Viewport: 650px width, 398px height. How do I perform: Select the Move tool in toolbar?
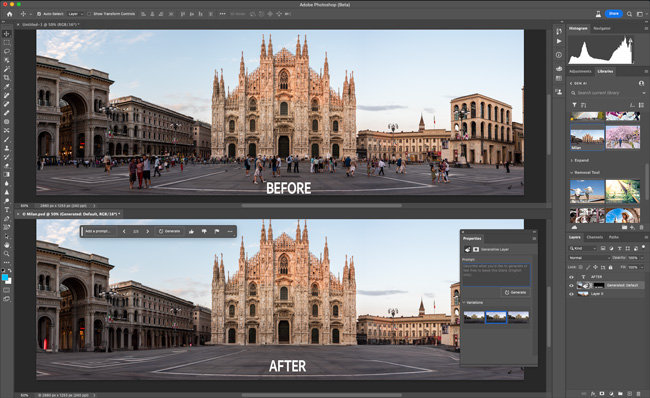(7, 34)
